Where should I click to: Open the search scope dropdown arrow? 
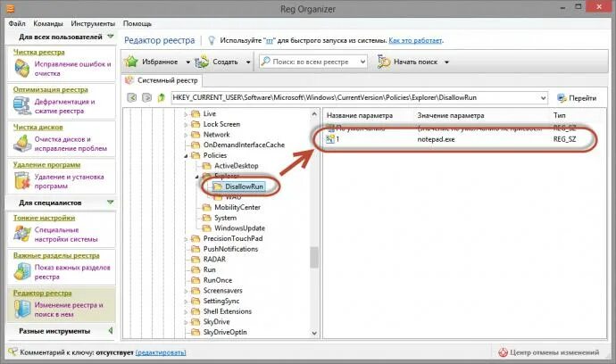[362, 62]
